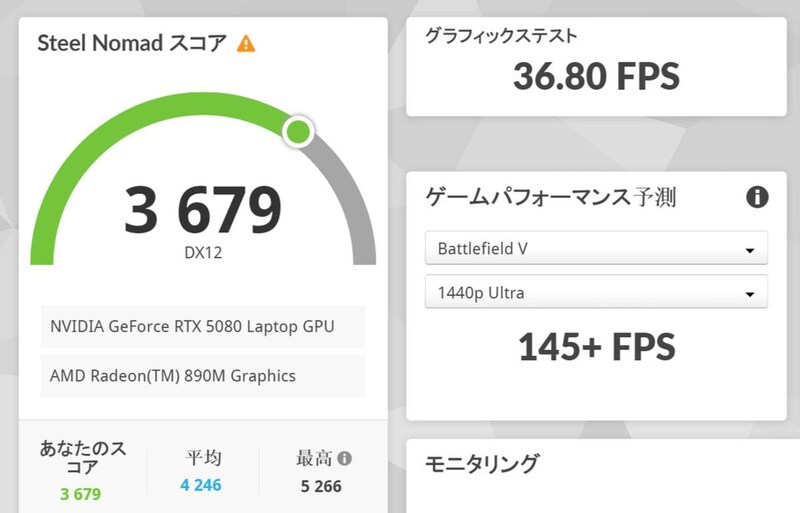
Task: Click the green gauge indicator knob
Action: [x=298, y=132]
